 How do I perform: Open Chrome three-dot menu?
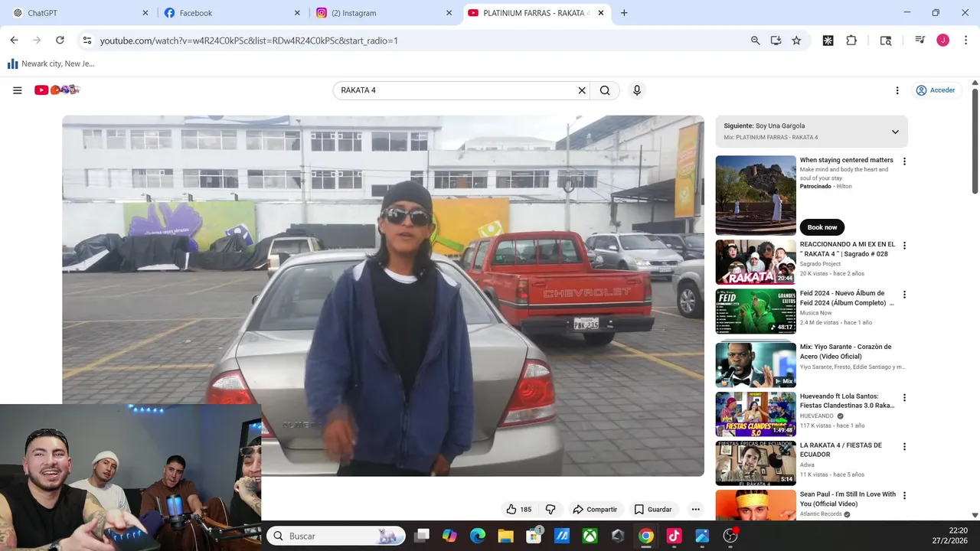tap(965, 41)
